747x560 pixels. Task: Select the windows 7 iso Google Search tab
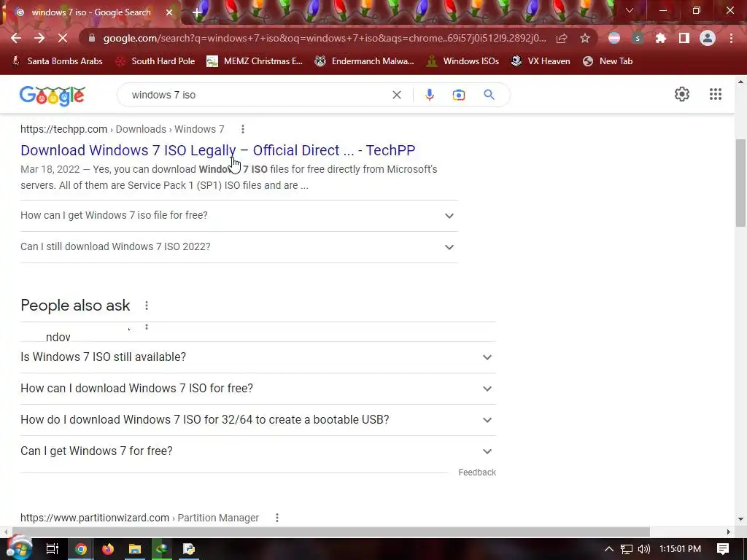tap(90, 12)
